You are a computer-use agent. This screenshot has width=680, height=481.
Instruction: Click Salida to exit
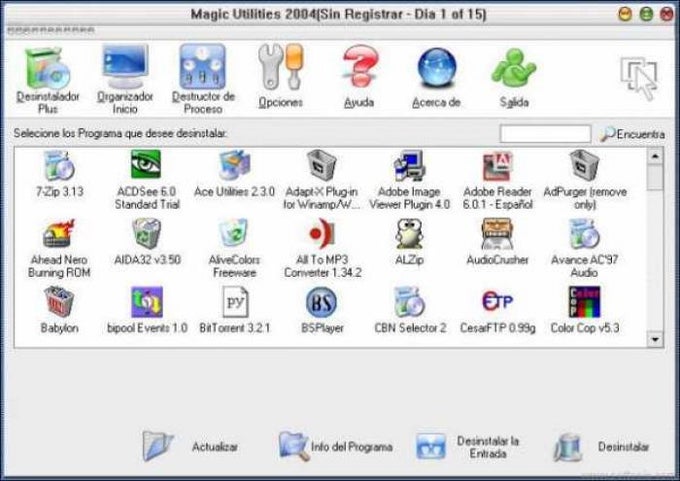514,77
